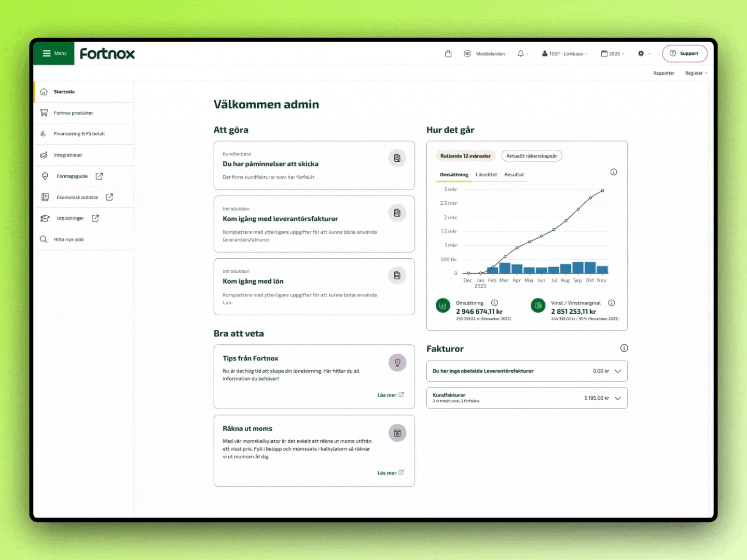Viewport: 747px width, 560px height.
Task: Click the external link icon beside Företagsguide
Action: coord(99,176)
